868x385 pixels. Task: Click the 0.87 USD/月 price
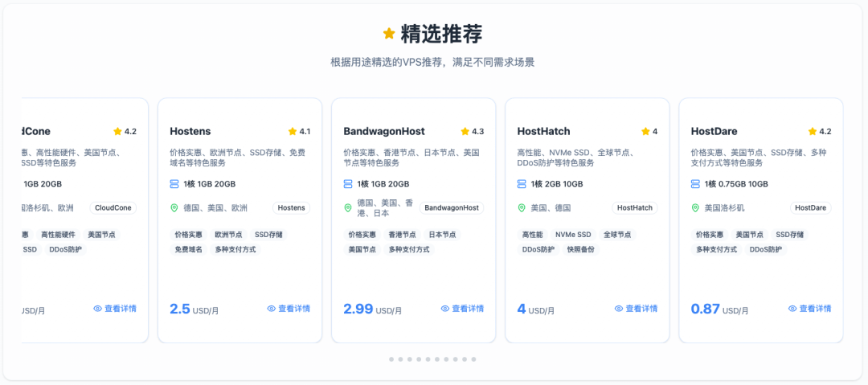click(719, 309)
